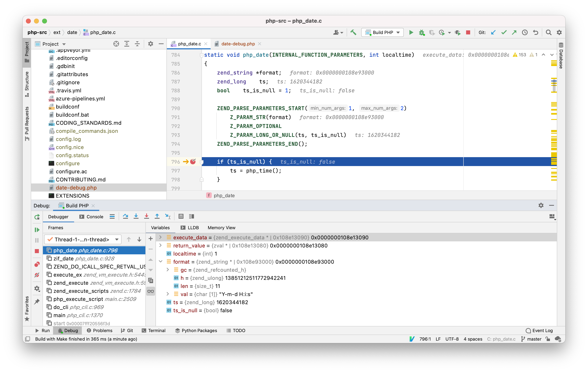Expand the execute_data variable node
Screen dimensions: 588x373
coord(160,237)
